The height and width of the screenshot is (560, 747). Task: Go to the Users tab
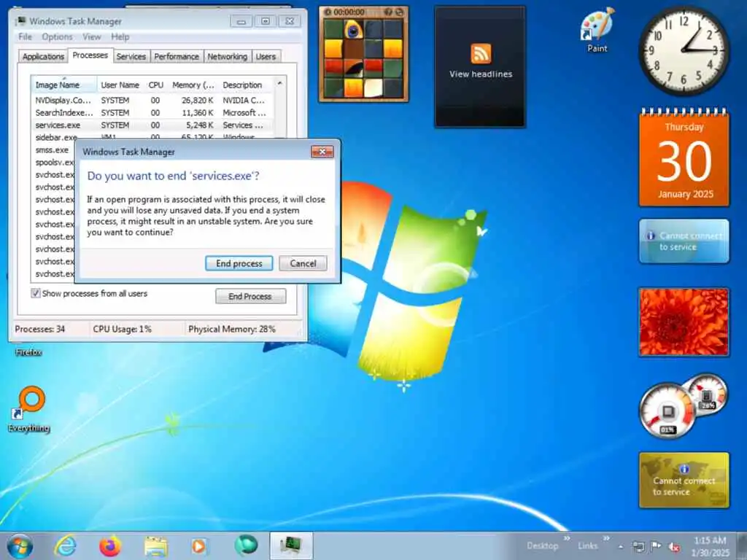[x=266, y=56]
